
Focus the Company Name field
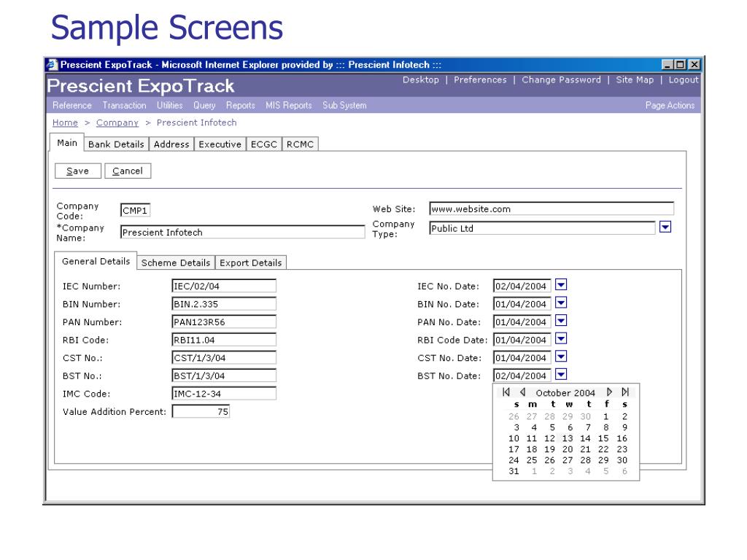242,232
